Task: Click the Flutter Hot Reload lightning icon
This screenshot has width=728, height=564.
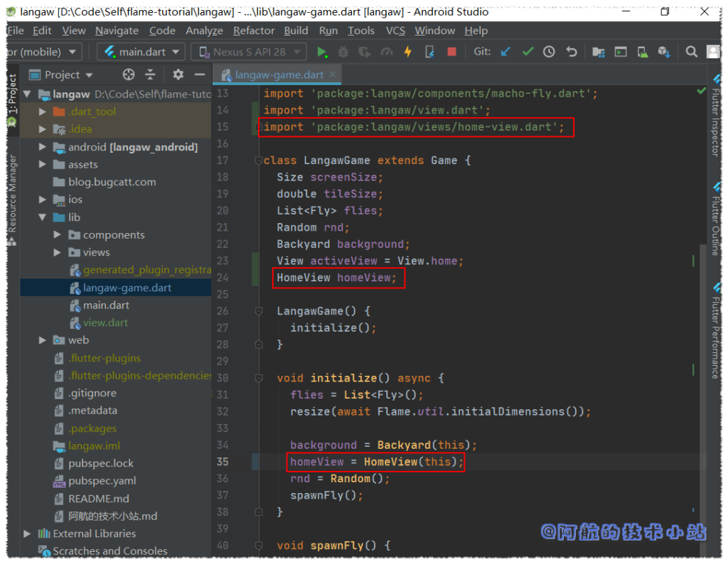Action: click(x=408, y=52)
